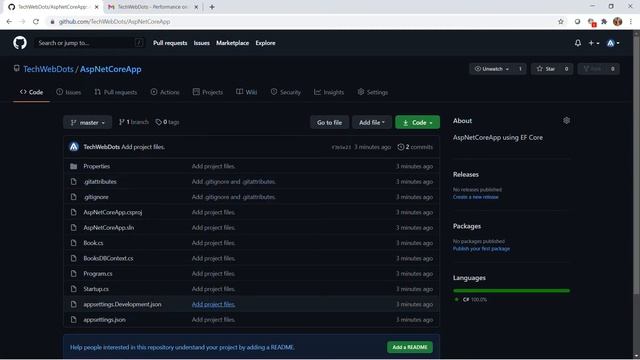Reload the page in browser

[x=36, y=22]
